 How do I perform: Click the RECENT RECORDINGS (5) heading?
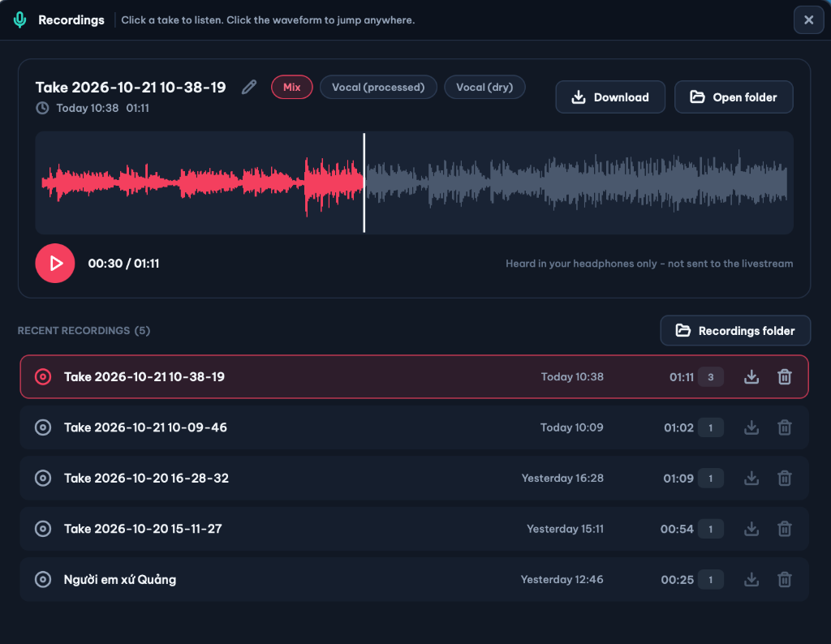[84, 330]
